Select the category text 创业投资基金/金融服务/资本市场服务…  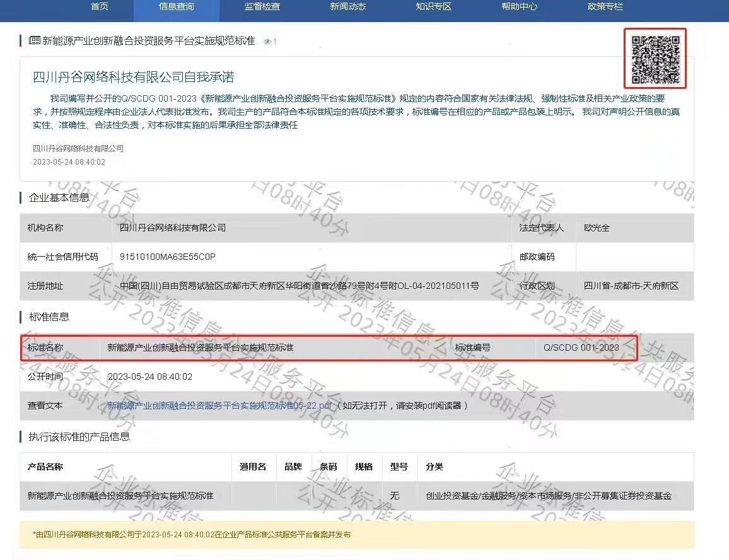(549, 496)
